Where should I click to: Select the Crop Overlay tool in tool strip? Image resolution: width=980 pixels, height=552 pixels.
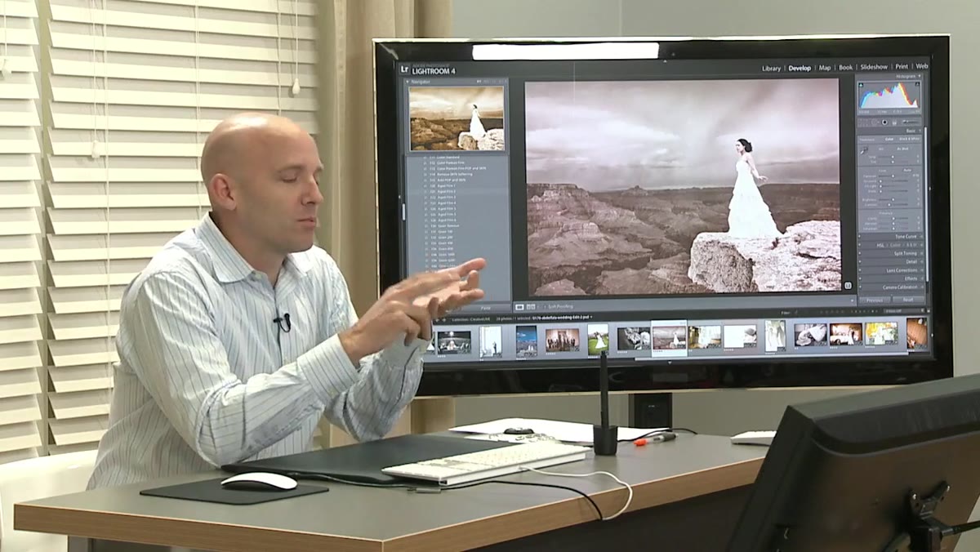pyautogui.click(x=862, y=122)
